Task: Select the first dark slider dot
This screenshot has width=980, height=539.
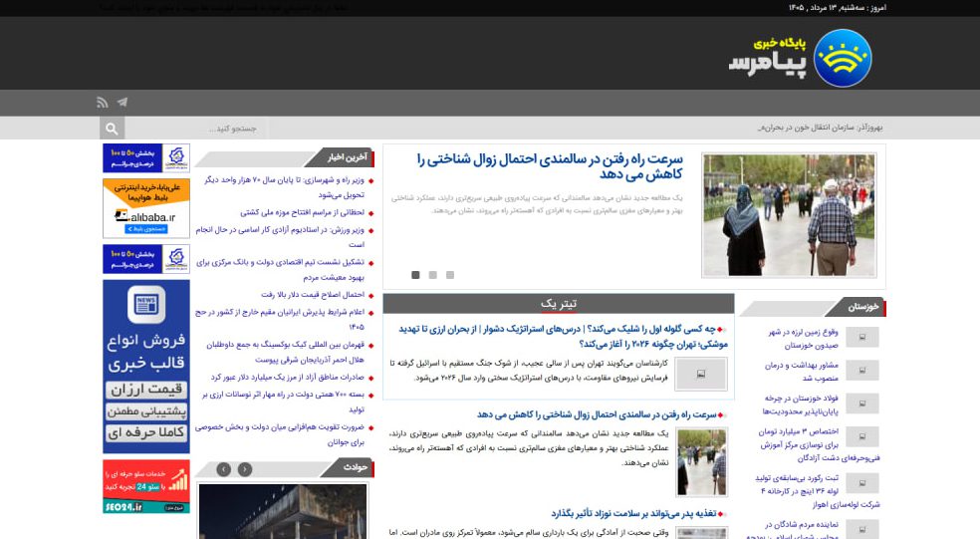Action: [x=415, y=275]
